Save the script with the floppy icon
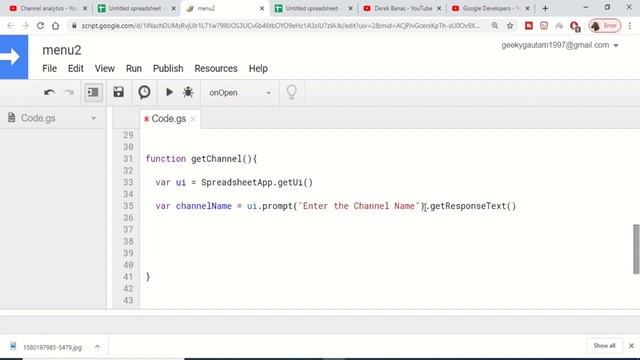Screen dimensions: 640x360 pyautogui.click(x=118, y=92)
